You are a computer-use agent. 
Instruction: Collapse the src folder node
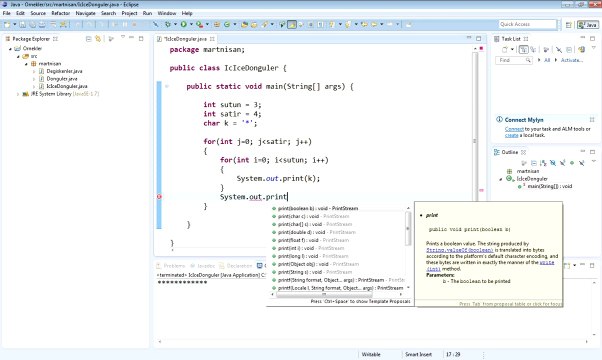click(x=18, y=56)
